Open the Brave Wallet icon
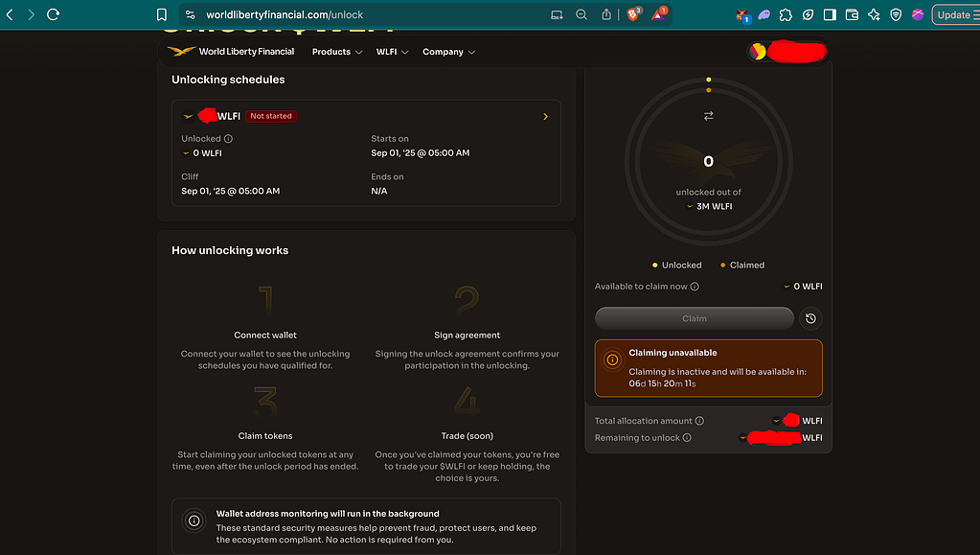Screen dimensions: 980x555 [x=852, y=14]
